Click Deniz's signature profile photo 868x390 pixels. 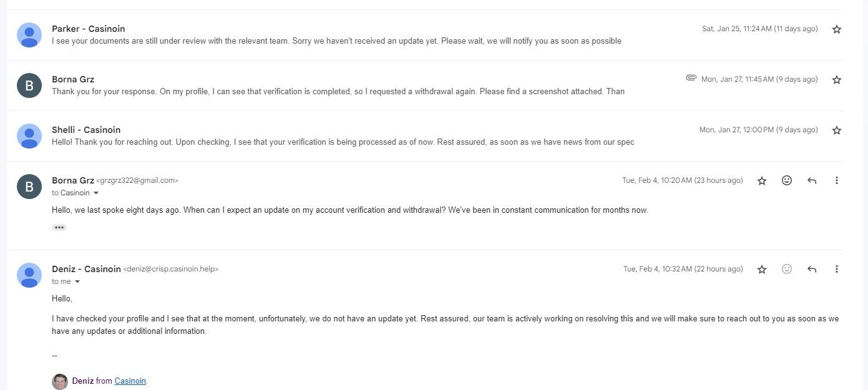(x=60, y=381)
